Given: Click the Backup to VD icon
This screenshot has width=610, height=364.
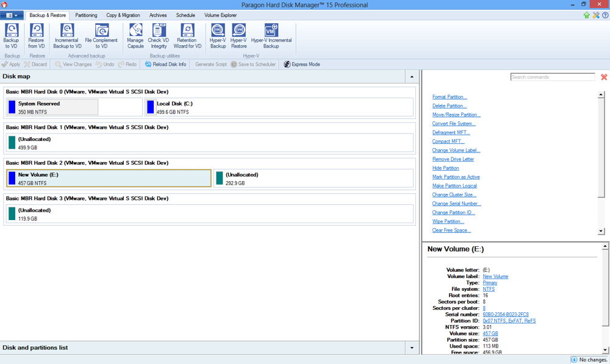Looking at the screenshot, I should 12,36.
